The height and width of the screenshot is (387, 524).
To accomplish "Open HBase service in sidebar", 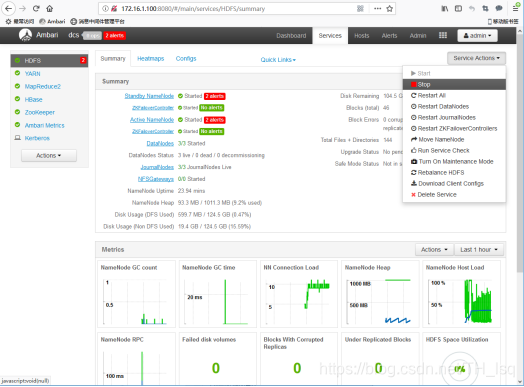I will tap(33, 100).
